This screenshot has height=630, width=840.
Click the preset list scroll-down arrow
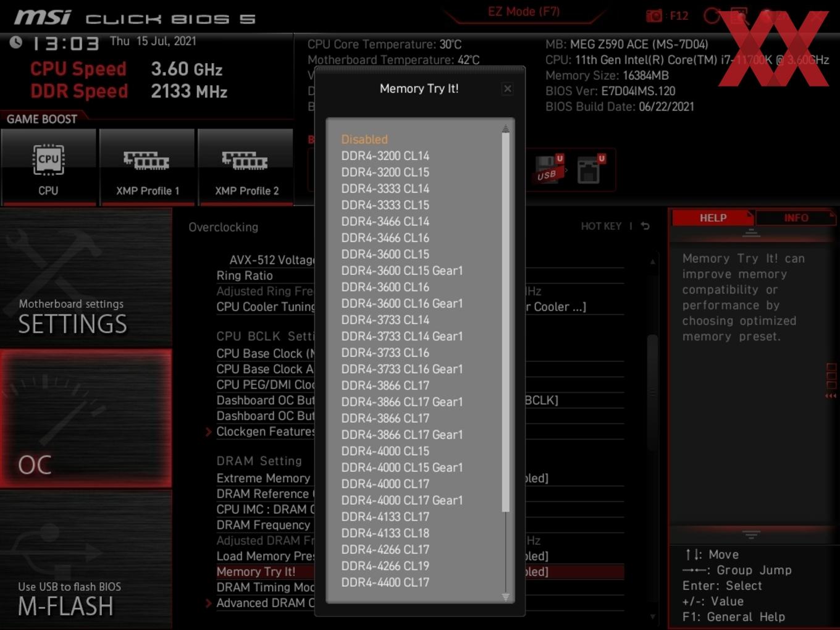point(505,597)
